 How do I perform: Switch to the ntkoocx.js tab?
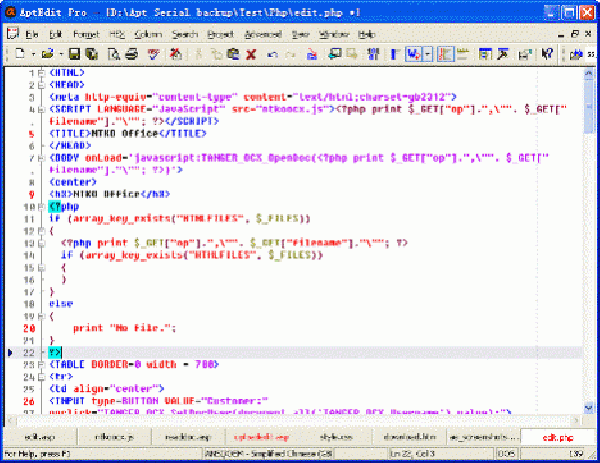[107, 437]
